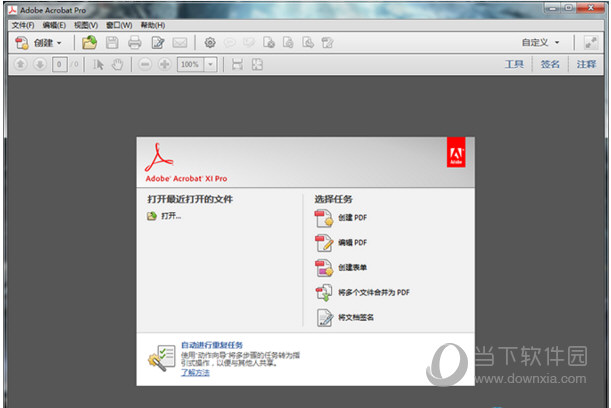Image resolution: width=611 pixels, height=408 pixels.
Task: Go to previous page with up arrow
Action: tap(21, 64)
